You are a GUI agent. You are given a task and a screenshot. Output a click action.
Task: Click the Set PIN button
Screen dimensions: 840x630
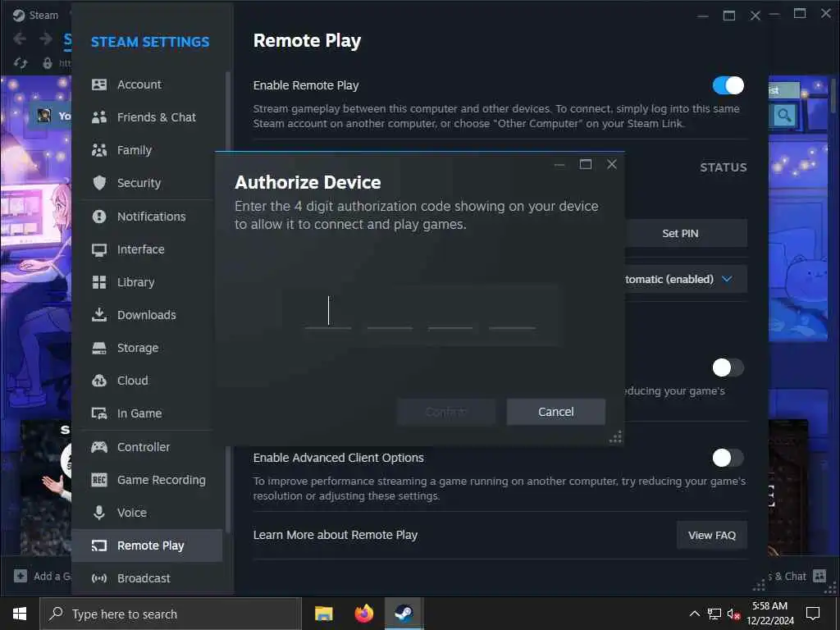[x=685, y=234]
